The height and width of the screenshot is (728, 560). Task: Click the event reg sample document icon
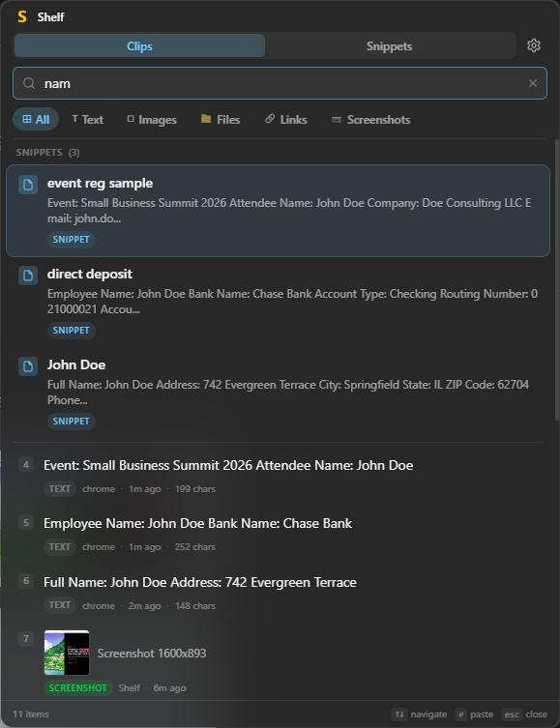(28, 185)
